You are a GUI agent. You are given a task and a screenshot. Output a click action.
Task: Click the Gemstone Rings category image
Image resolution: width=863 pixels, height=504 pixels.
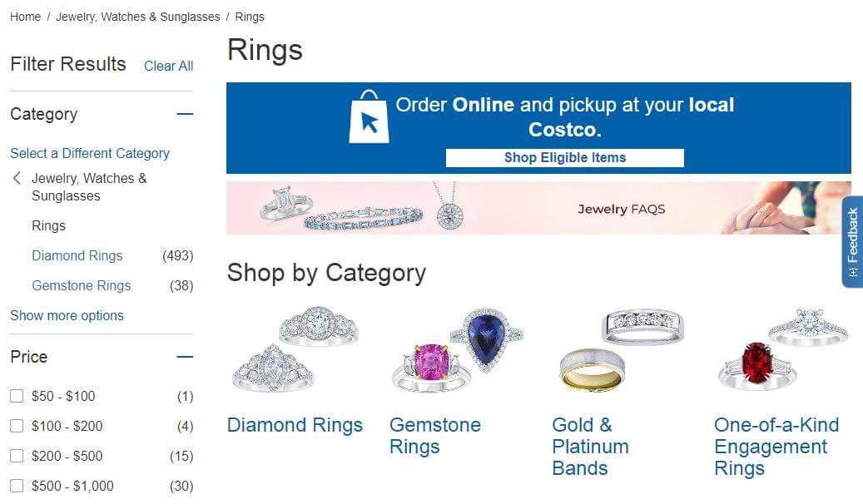coord(457,349)
